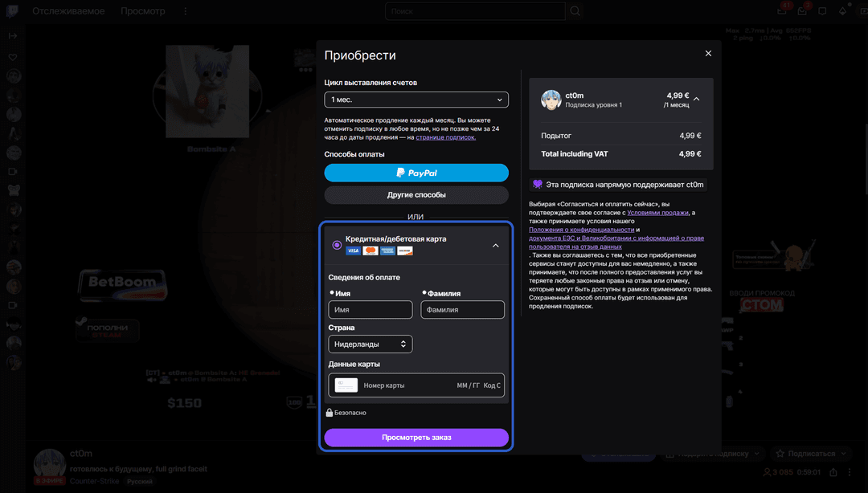Pay with the PayPal button
868x493 pixels.
[x=416, y=173]
